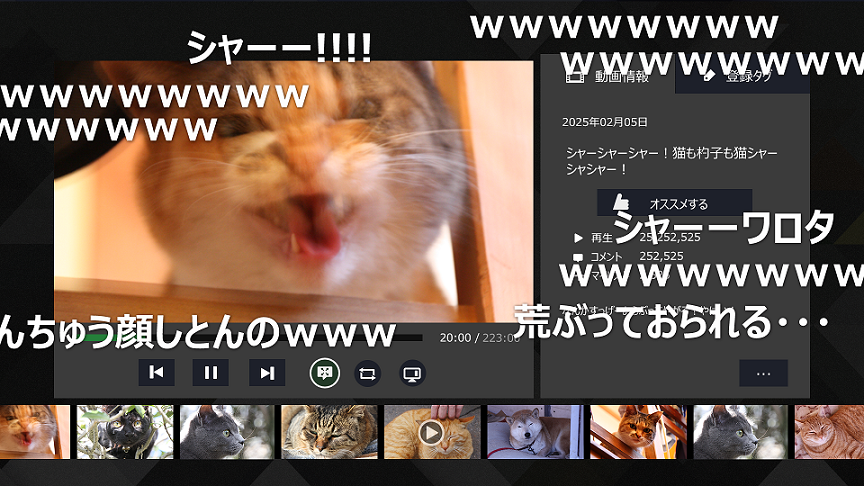Play the orange cat being petted thumbnail
Viewport: 864px width, 486px height.
pyautogui.click(x=431, y=432)
